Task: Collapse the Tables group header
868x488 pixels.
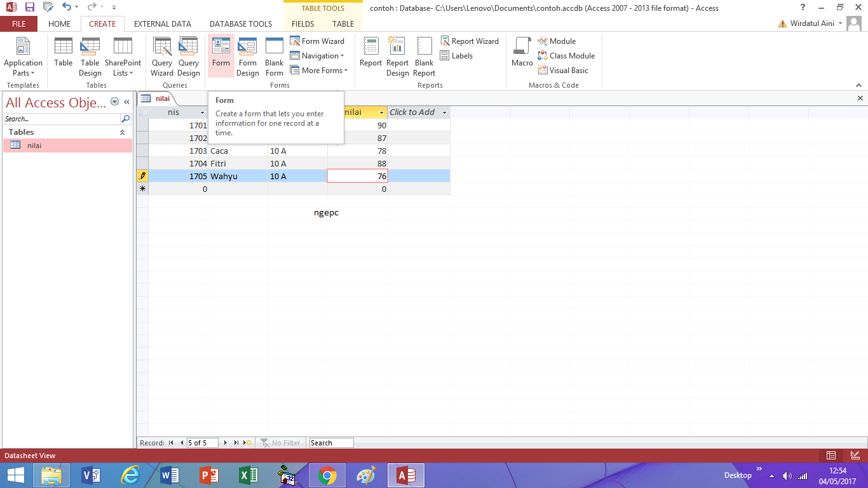Action: coord(123,132)
